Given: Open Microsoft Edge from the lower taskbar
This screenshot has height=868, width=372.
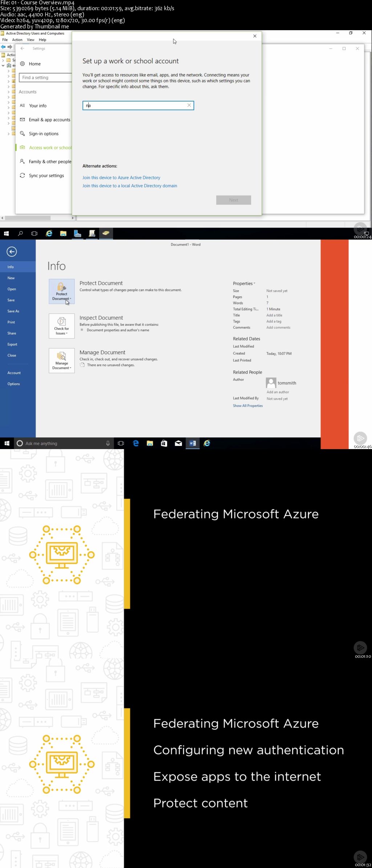Looking at the screenshot, I should pos(136,443).
